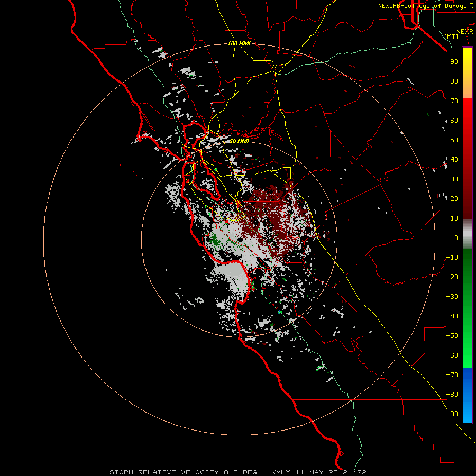Click the -10 value on the velocity scale
The height and width of the screenshot is (476, 476).
pos(452,258)
